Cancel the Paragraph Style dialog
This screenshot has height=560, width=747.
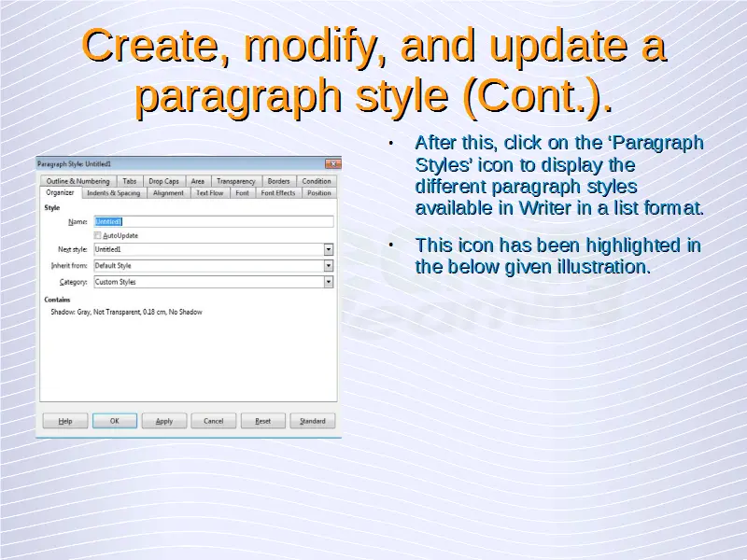214,421
